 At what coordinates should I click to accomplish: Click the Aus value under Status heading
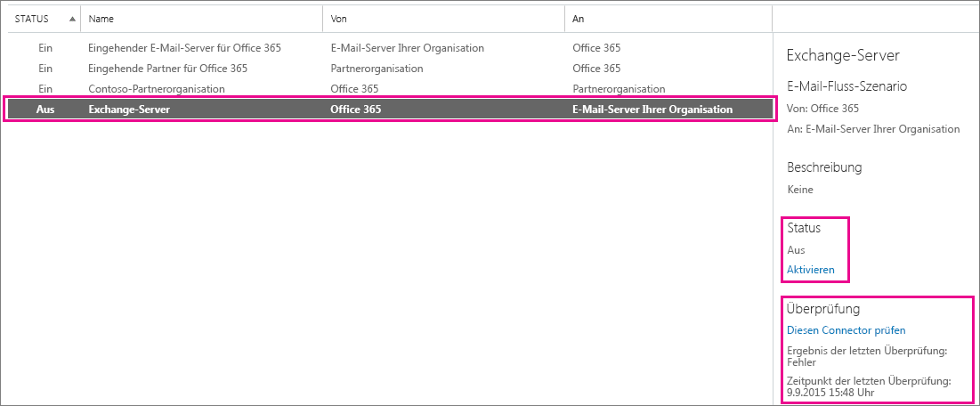(797, 249)
